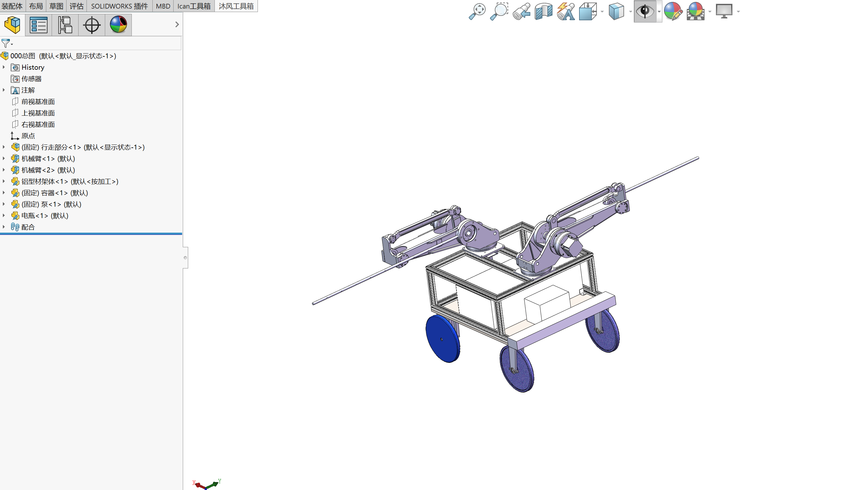Switch to the 布局 tab

click(x=36, y=6)
